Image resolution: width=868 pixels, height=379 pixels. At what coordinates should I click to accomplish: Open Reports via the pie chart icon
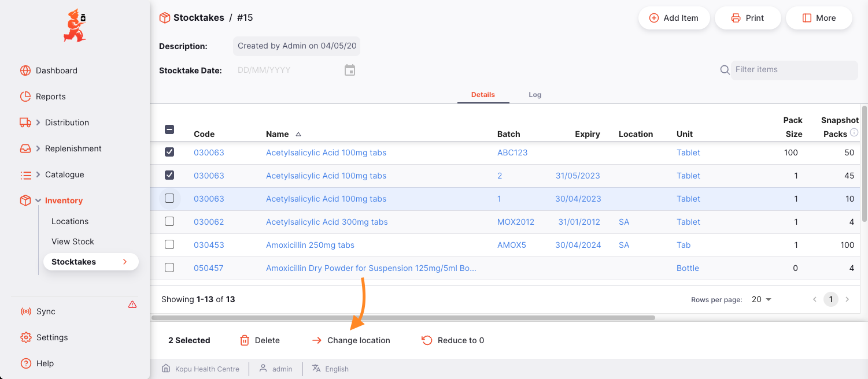point(25,96)
